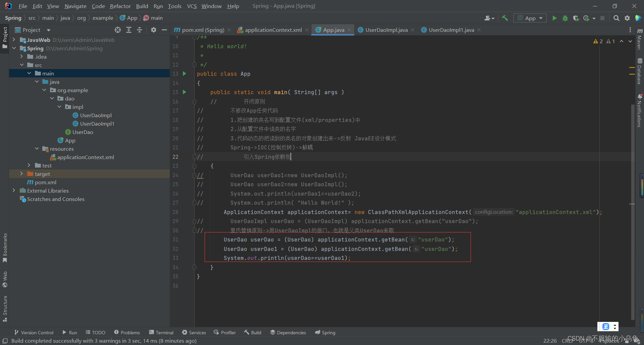This screenshot has width=644, height=345.
Task: Open the Database tool window
Action: pos(640,71)
